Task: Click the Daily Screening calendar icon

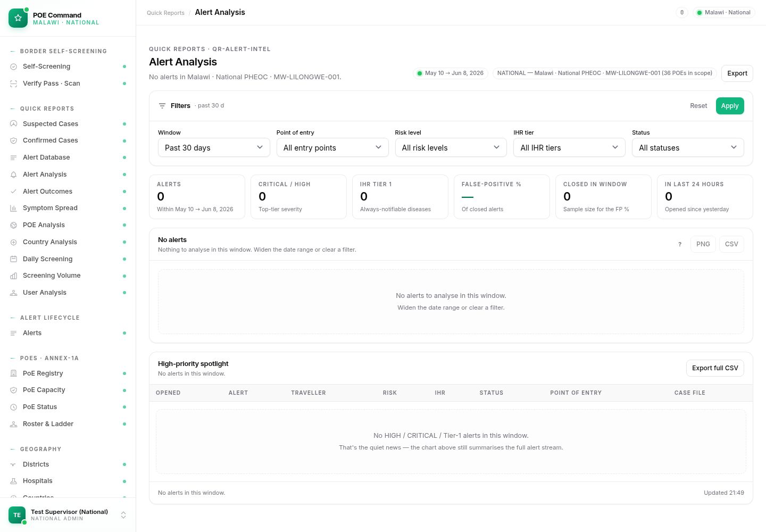Action: 14,259
